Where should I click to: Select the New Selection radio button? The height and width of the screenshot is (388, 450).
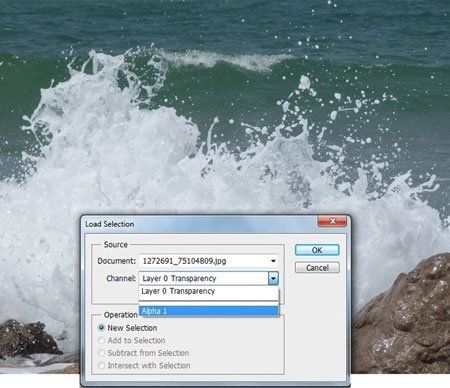coord(101,328)
